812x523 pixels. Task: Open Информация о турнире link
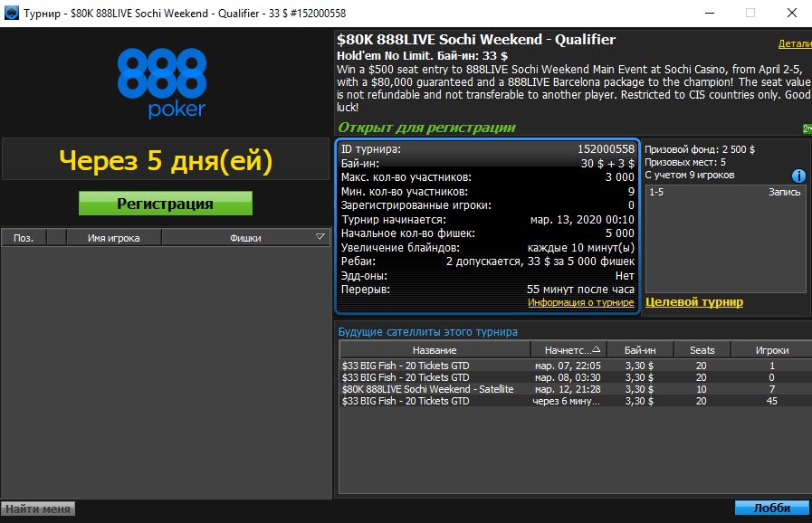(x=580, y=302)
